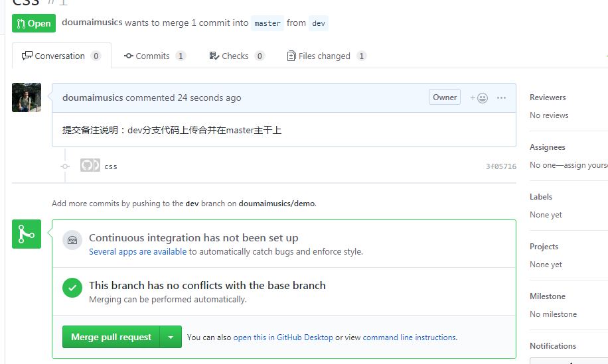Viewport: 608px width, 364px height.
Task: Switch to the Commits tab
Action: (x=155, y=56)
